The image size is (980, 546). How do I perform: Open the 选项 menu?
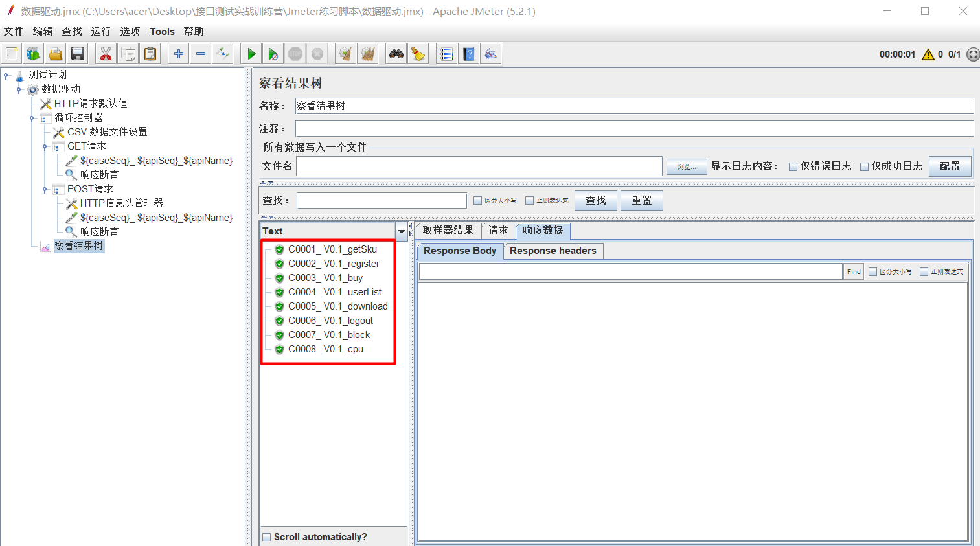point(130,31)
